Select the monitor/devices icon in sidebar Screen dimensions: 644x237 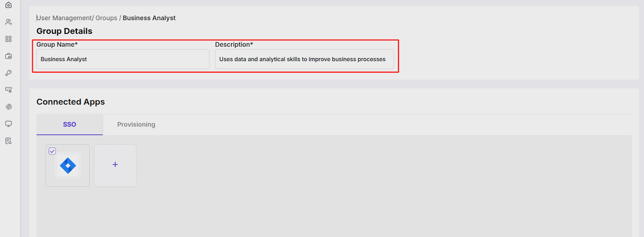8,124
